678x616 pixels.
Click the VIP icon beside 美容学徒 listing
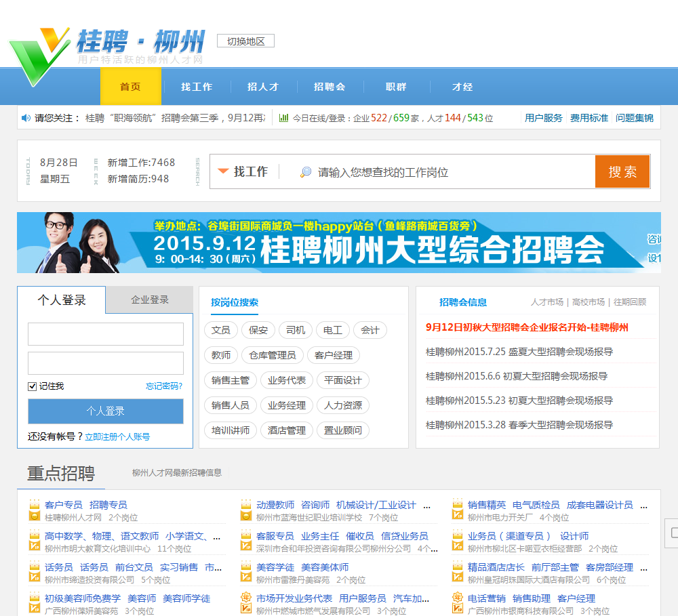(x=246, y=577)
